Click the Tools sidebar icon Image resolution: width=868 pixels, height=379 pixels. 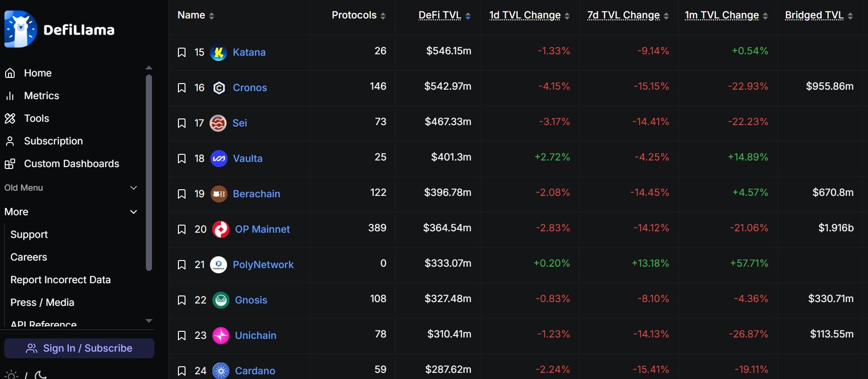(x=10, y=118)
